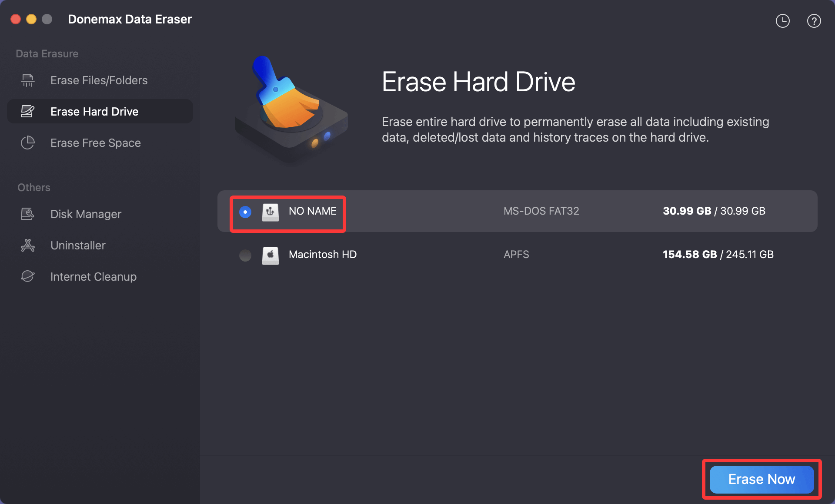Screen dimensions: 835x504
Task: Switch to Erase Free Space section
Action: coord(95,143)
